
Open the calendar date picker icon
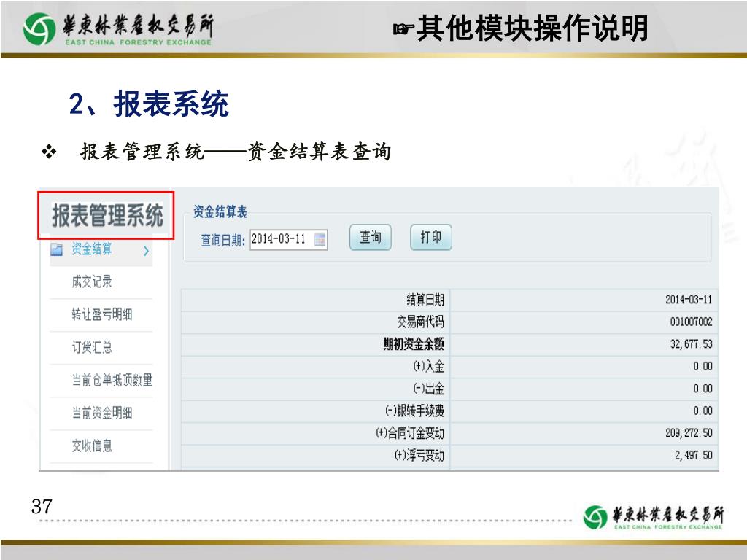320,240
